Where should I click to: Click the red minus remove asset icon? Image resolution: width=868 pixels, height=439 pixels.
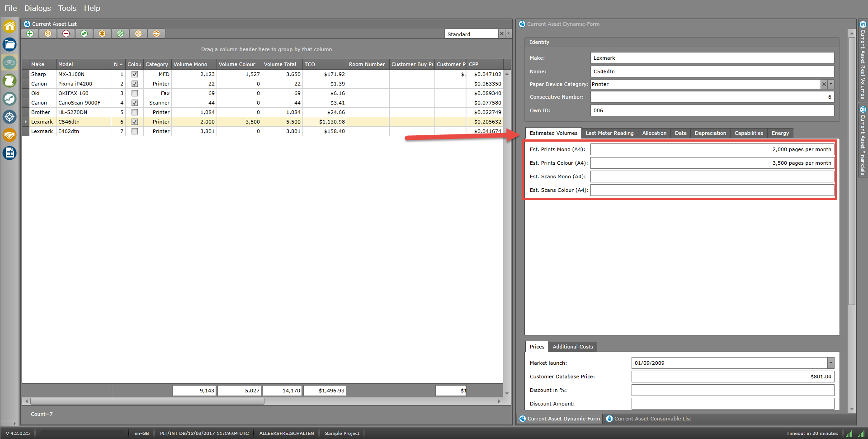[66, 33]
